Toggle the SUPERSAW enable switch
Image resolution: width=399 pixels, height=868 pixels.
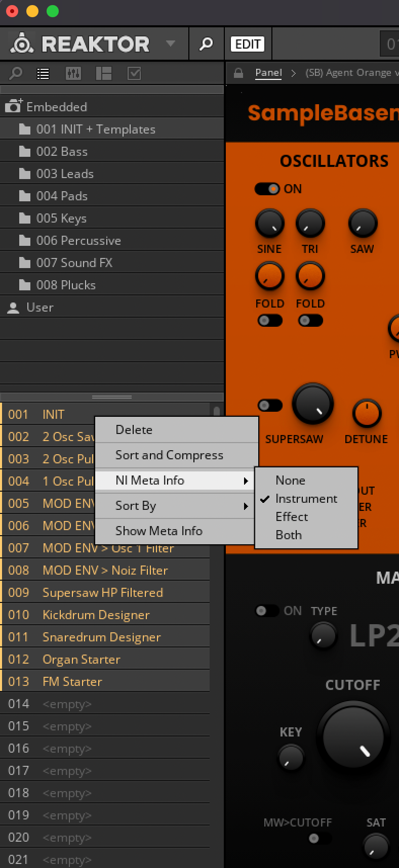[x=269, y=405]
